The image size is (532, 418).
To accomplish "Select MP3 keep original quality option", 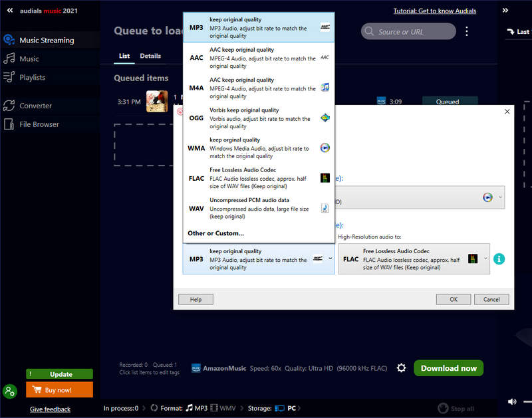I will (259, 27).
